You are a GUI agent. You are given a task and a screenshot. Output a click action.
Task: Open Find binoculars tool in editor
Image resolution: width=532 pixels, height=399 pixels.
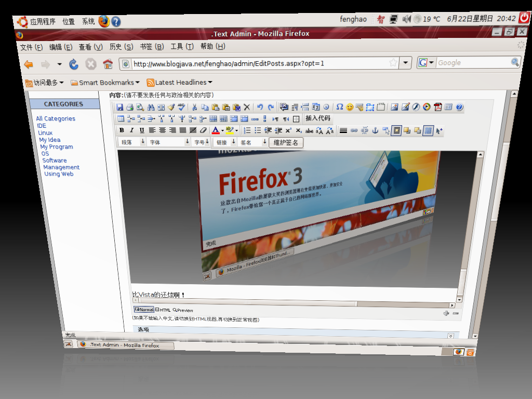[x=151, y=107]
